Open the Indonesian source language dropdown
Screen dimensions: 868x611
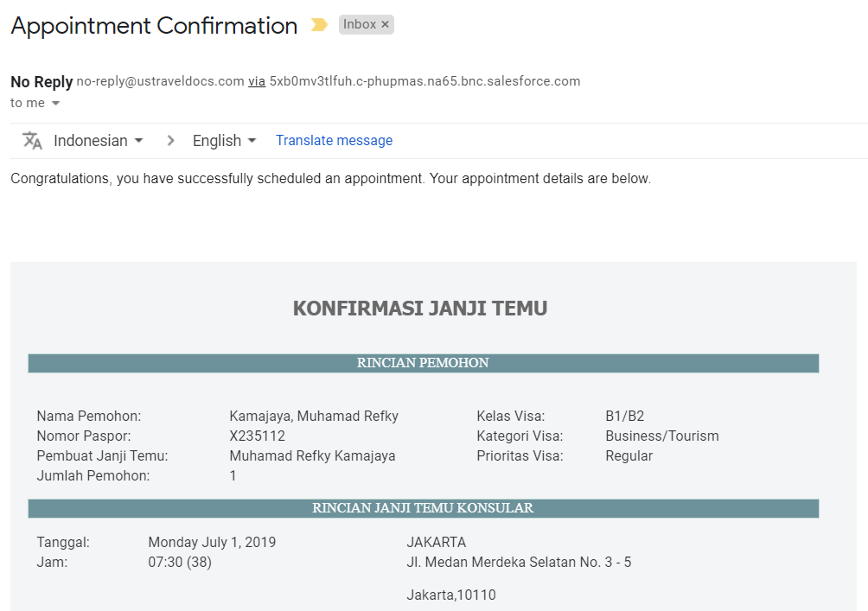(98, 141)
